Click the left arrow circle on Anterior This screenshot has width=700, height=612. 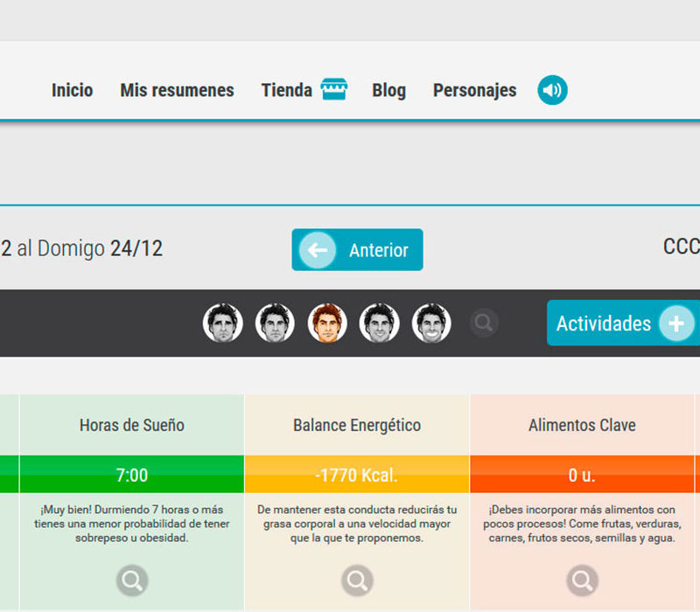click(317, 250)
